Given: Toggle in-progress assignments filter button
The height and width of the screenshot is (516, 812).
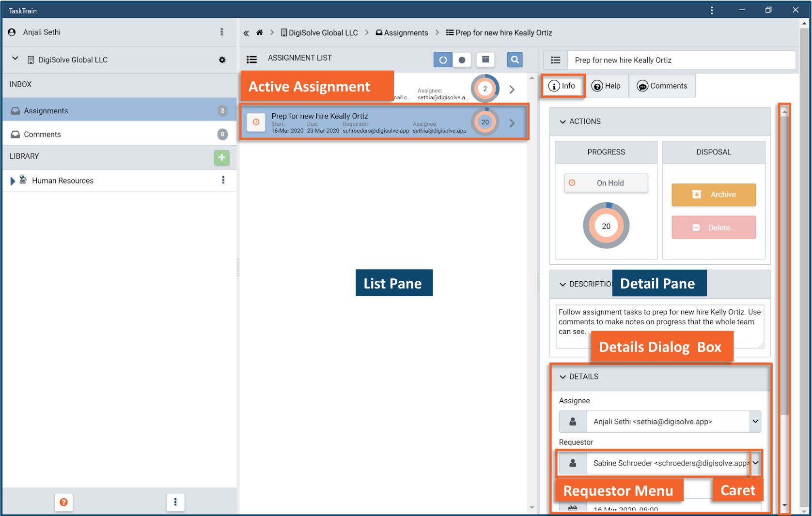Looking at the screenshot, I should [x=443, y=60].
